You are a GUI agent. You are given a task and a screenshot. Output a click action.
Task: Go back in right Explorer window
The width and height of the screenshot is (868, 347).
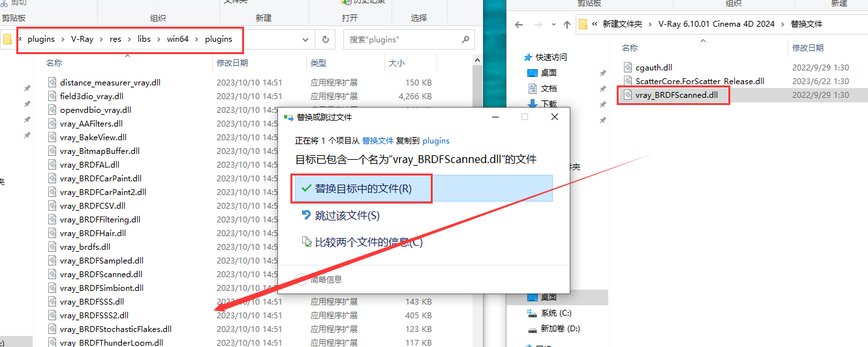tap(519, 24)
